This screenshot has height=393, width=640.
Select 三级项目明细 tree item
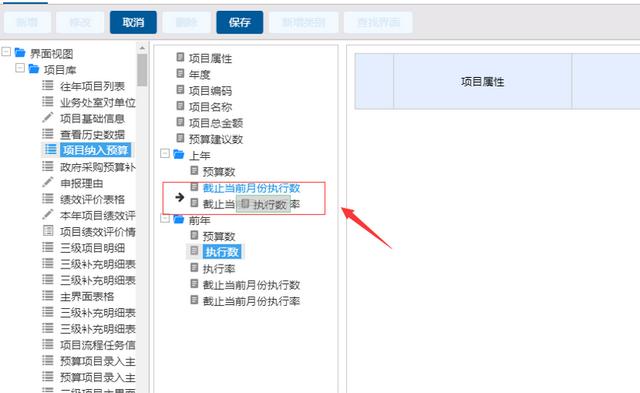92,248
